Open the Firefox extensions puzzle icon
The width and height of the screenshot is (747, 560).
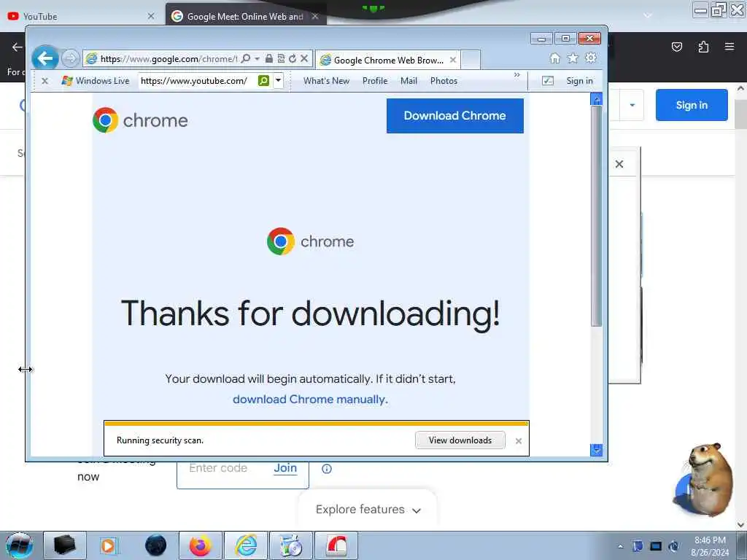click(703, 47)
